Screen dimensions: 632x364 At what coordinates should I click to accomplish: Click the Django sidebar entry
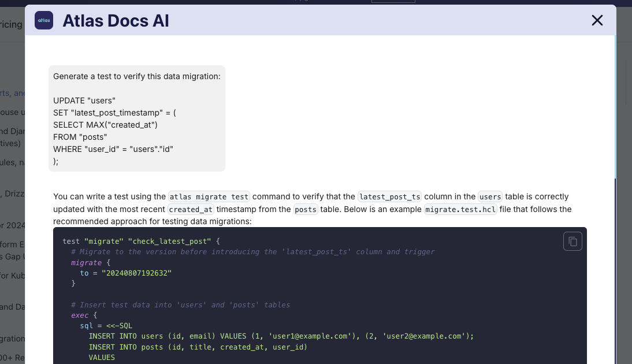tap(15, 131)
